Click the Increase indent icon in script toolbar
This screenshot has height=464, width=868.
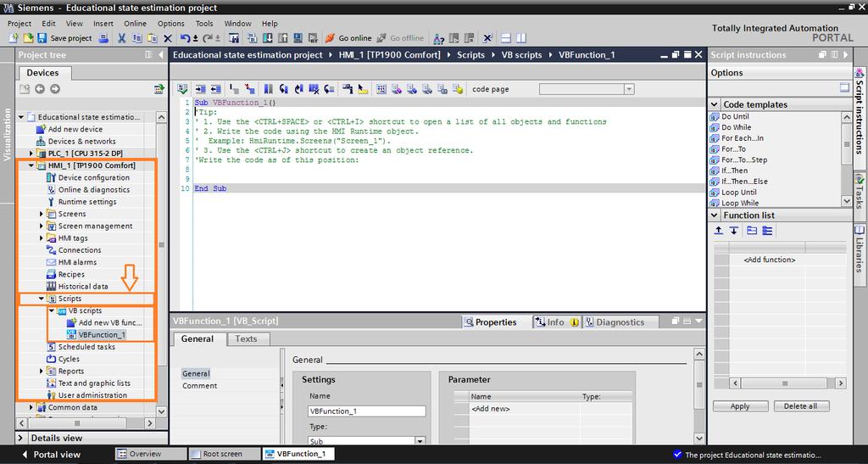pos(200,88)
